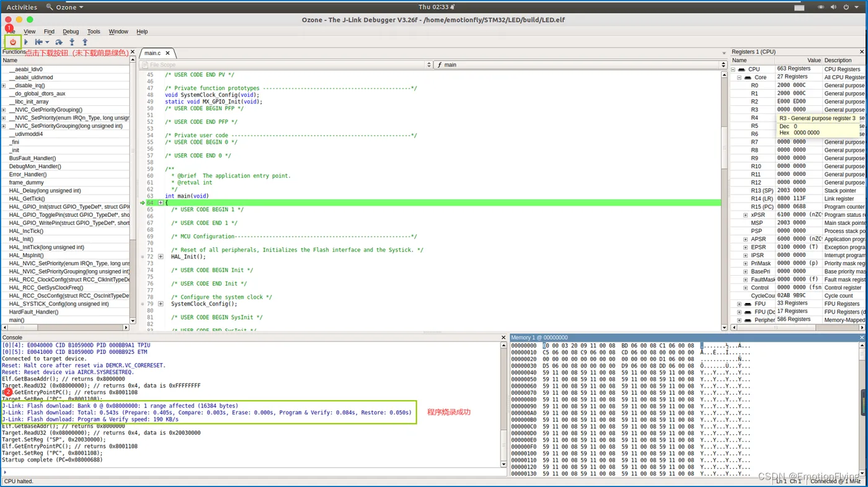Open the main function selector dropdown

(x=580, y=64)
